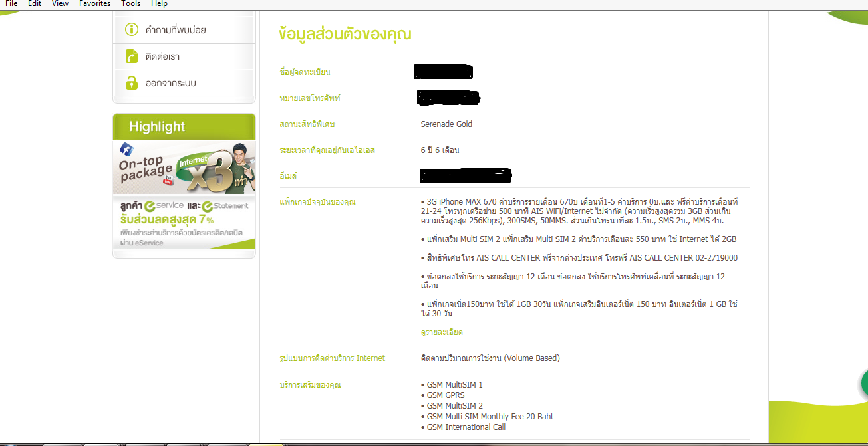Select the Serenade Gold status text
Viewport: 868px width, 446px height.
tap(446, 124)
